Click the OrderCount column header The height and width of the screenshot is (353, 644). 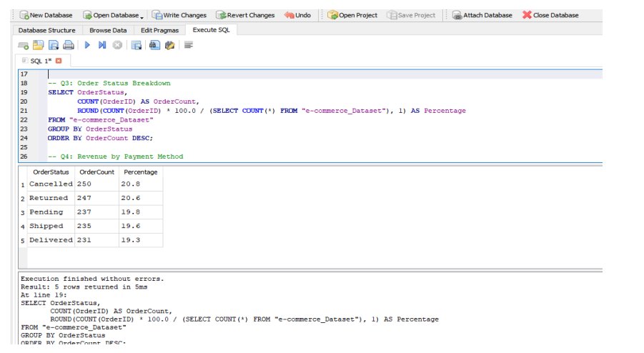pyautogui.click(x=97, y=172)
